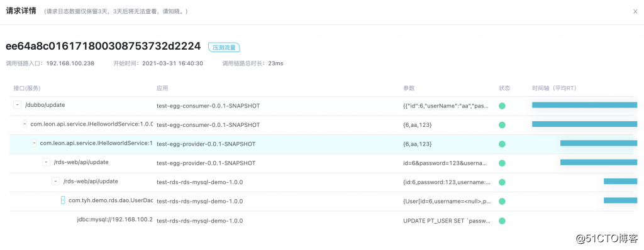
Task: Click status dot for {id:6,password:123 row
Action: (502, 182)
